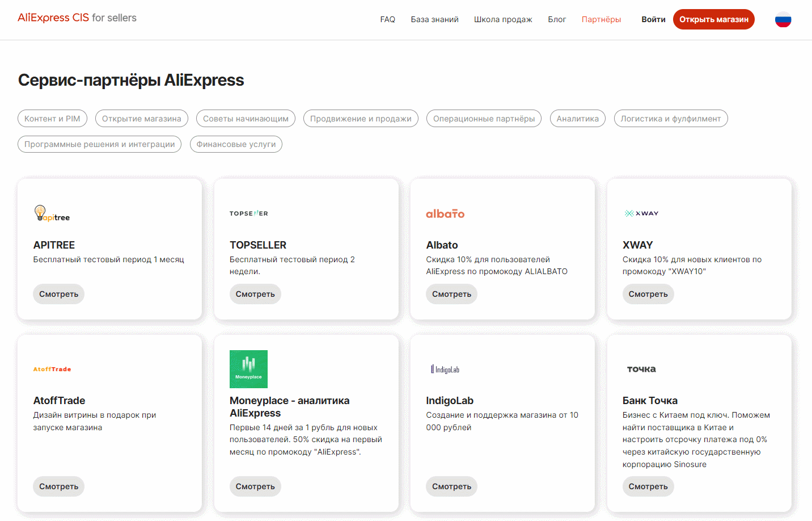Click the text Бесплатный тестовый период 2 недели
The width and height of the screenshot is (812, 521).
click(292, 266)
